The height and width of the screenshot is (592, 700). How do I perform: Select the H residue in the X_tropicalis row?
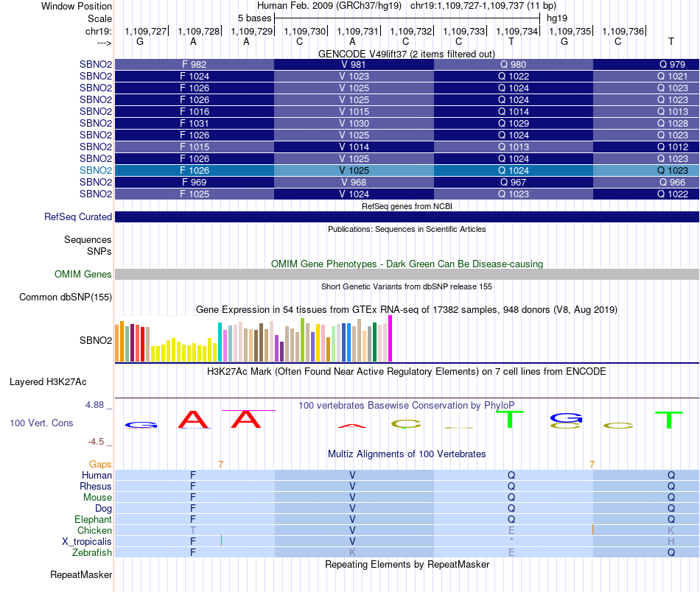[671, 542]
